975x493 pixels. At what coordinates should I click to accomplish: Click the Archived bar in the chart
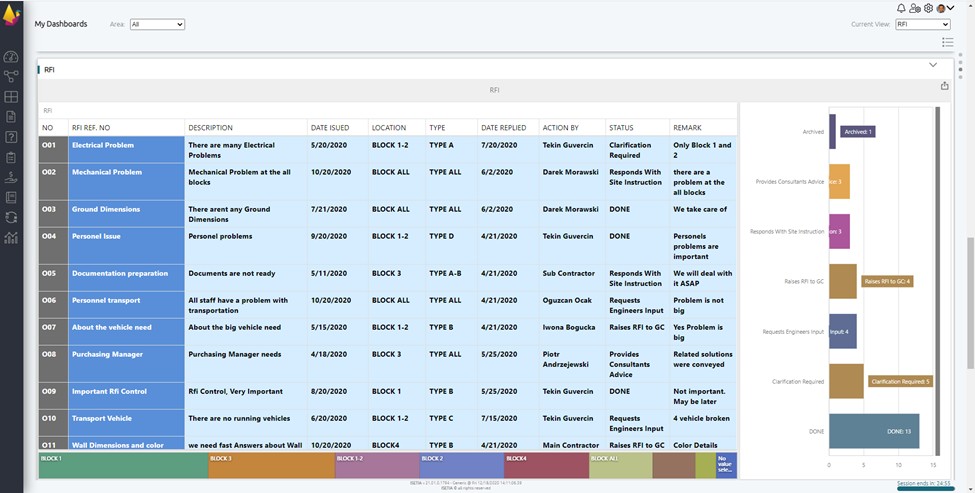(x=832, y=132)
